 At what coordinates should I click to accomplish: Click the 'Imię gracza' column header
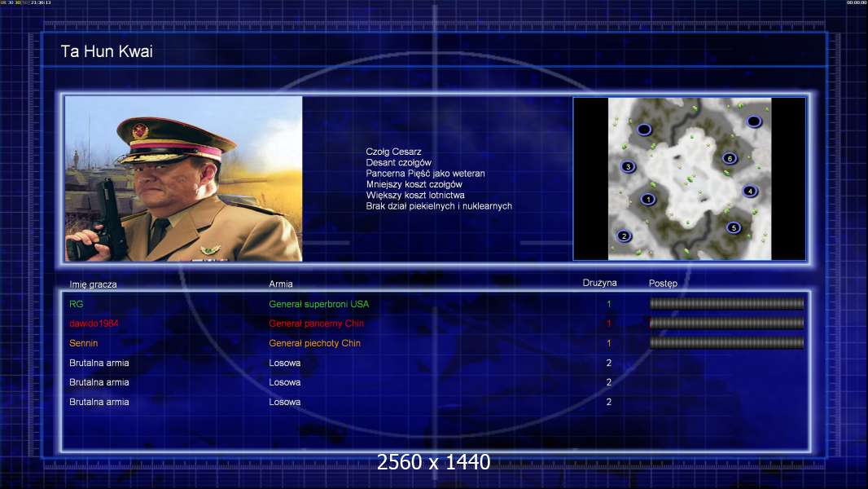(x=93, y=284)
